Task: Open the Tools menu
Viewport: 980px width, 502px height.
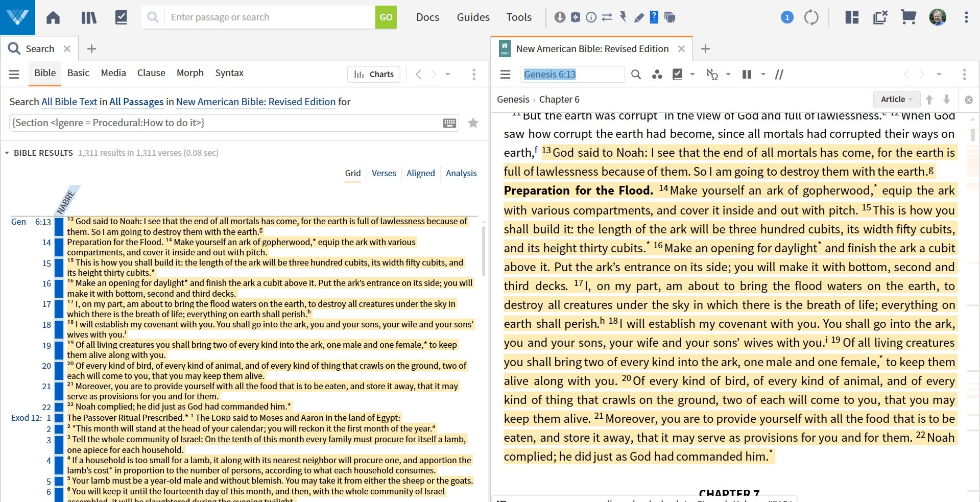Action: pos(519,17)
